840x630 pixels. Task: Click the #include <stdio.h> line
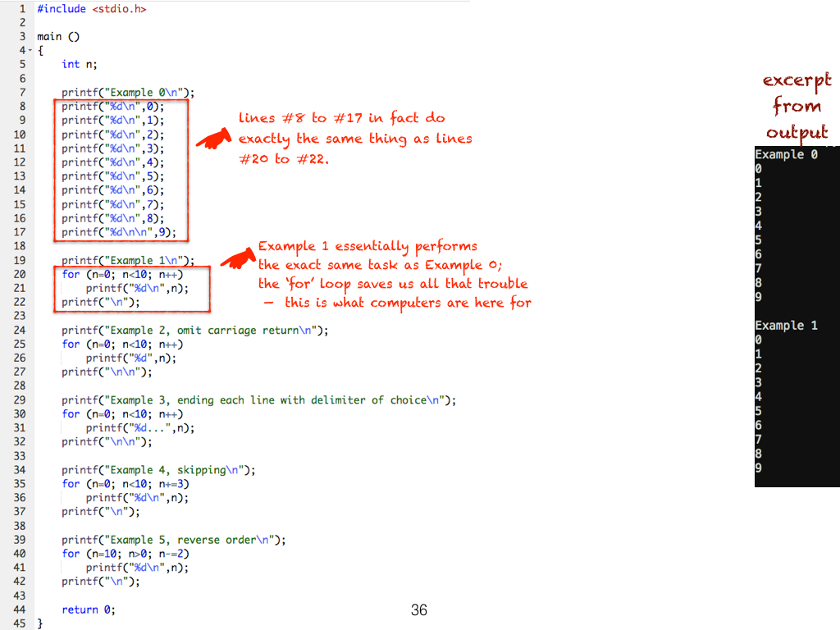92,9
